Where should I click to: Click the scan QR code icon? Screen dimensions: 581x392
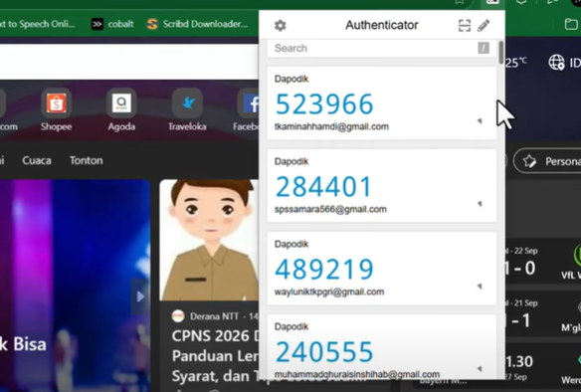pyautogui.click(x=465, y=26)
